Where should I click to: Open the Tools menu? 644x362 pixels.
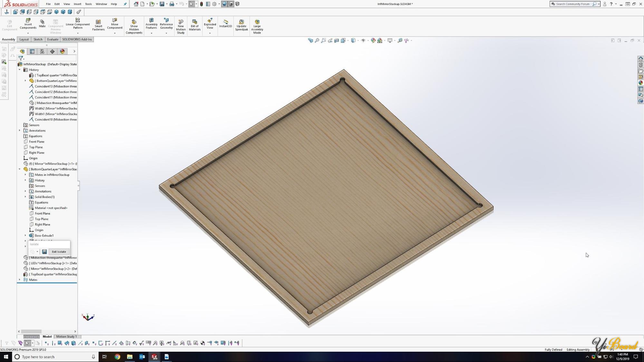click(88, 4)
